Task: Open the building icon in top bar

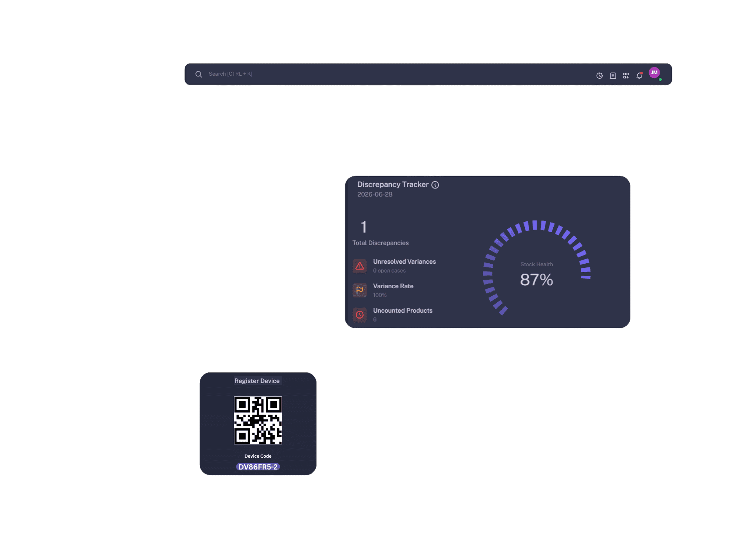Action: pos(613,76)
